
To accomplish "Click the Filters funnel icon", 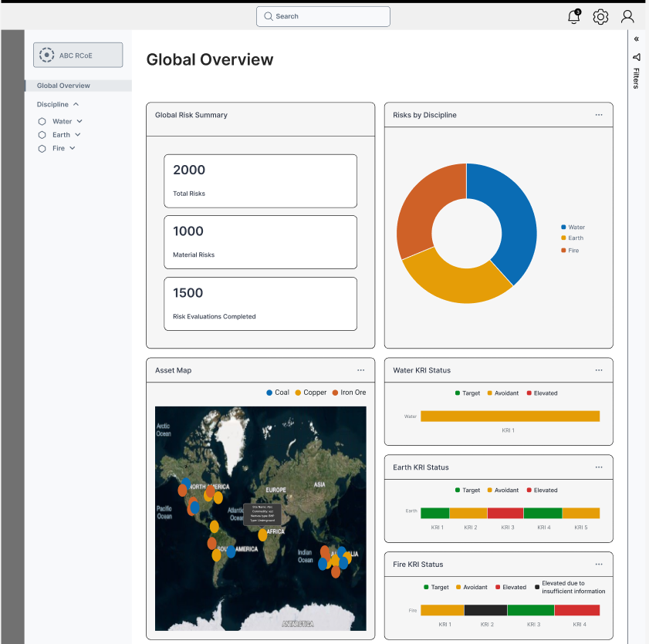I will coord(636,56).
